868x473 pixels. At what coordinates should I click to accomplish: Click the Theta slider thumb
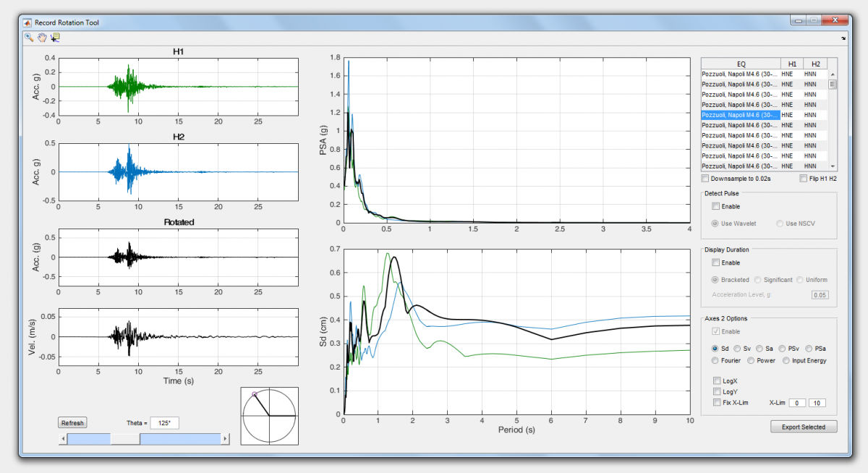pos(124,439)
